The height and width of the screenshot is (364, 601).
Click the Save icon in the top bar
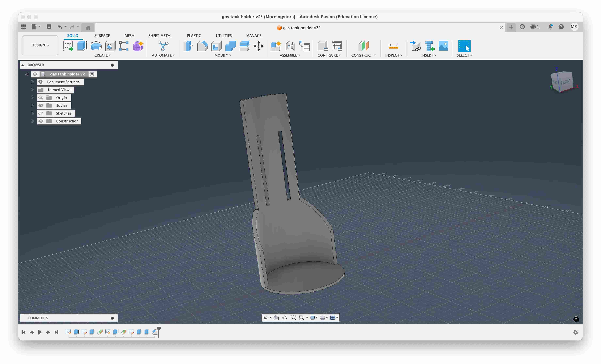coord(49,27)
